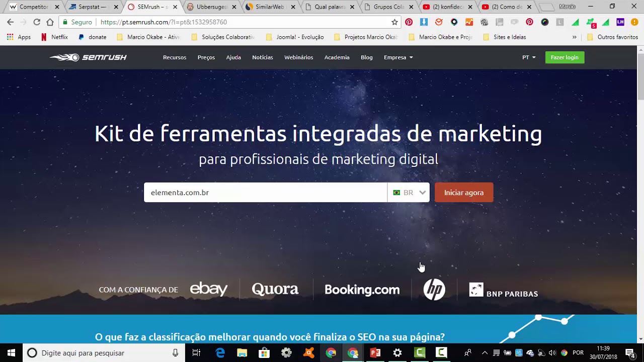This screenshot has width=644, height=362.
Task: Close the SEMrush tab
Action: [175, 7]
